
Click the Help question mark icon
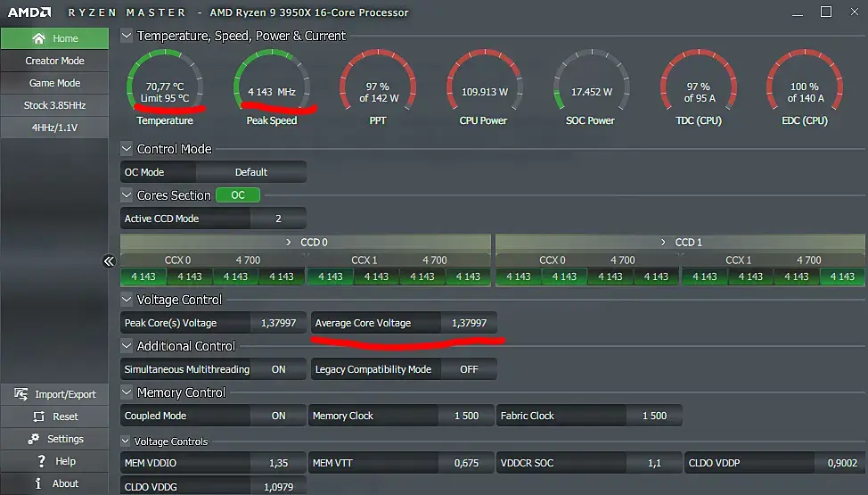tap(41, 460)
